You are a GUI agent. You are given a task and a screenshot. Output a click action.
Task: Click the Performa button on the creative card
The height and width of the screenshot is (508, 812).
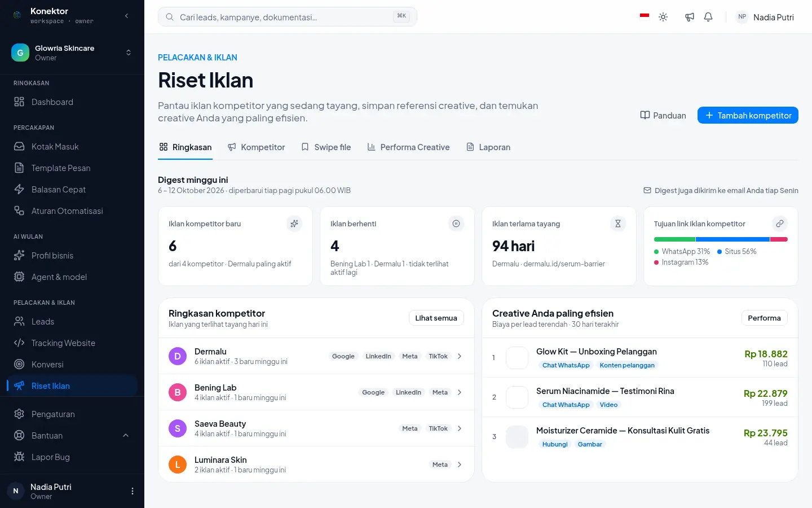[x=764, y=318]
